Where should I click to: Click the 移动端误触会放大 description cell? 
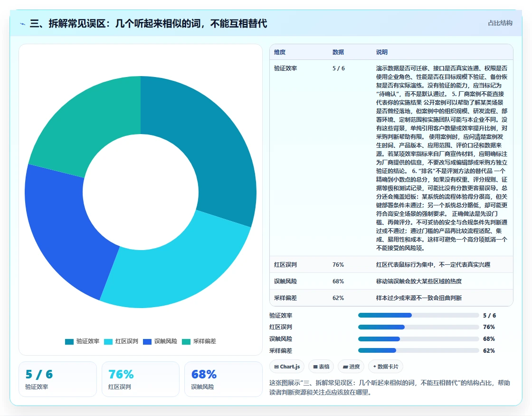click(x=419, y=281)
